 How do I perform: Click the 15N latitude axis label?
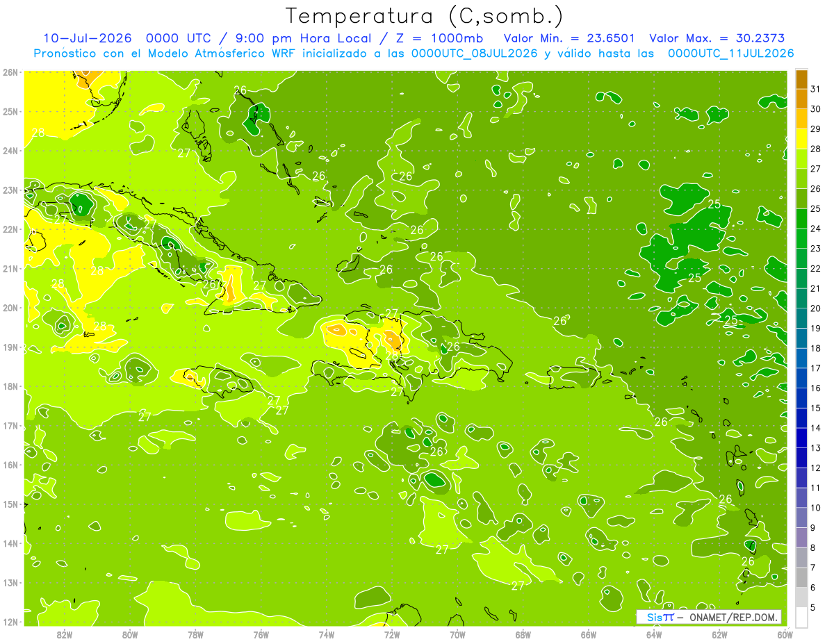point(10,504)
